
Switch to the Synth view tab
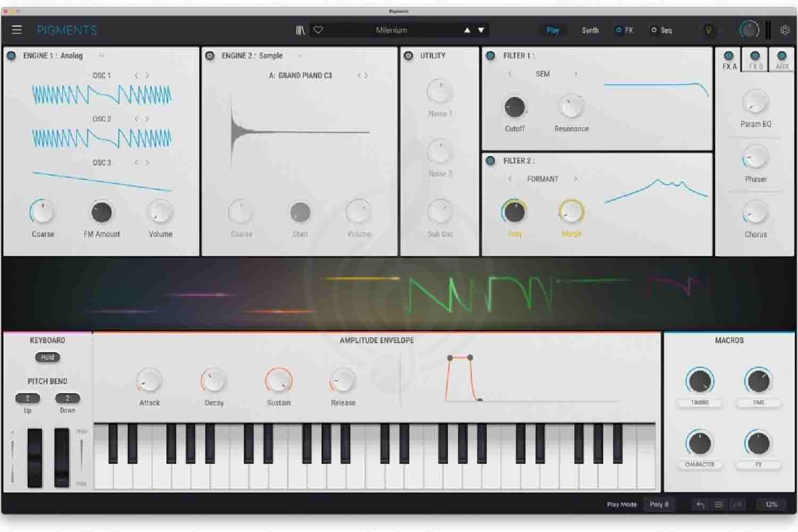(590, 30)
